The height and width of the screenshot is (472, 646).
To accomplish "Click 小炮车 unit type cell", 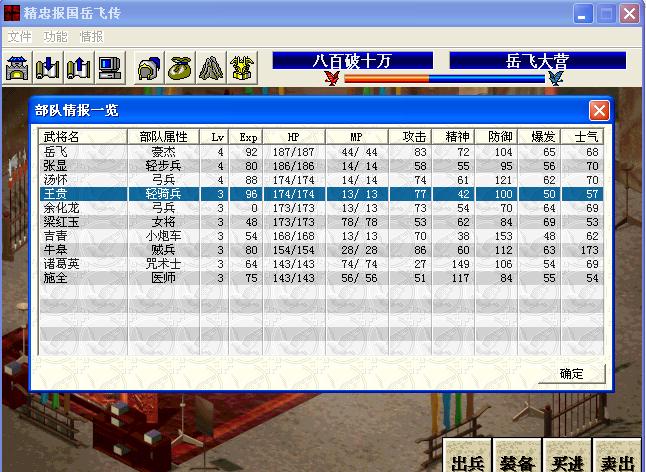I will click(x=163, y=236).
